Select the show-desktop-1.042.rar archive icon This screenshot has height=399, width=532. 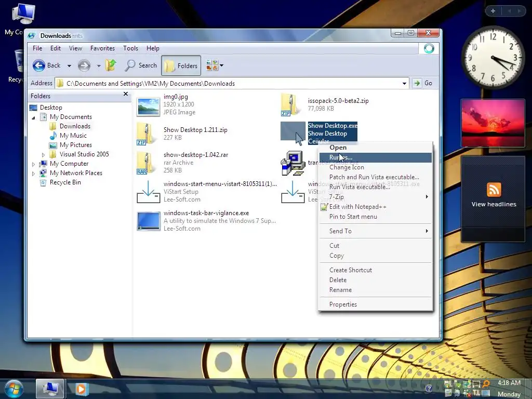tap(146, 163)
